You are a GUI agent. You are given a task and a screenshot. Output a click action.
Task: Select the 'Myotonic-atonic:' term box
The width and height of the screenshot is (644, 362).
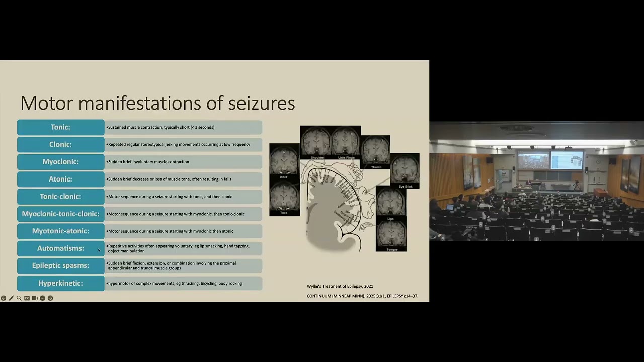click(60, 231)
